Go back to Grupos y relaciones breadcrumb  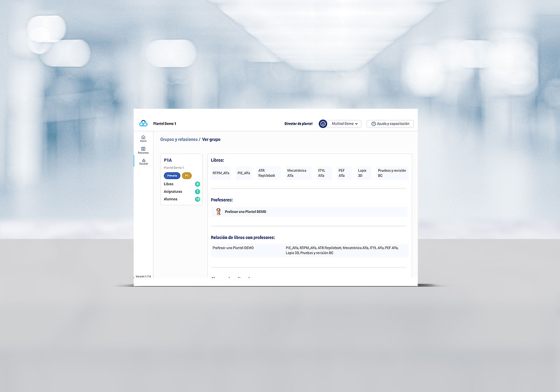179,140
